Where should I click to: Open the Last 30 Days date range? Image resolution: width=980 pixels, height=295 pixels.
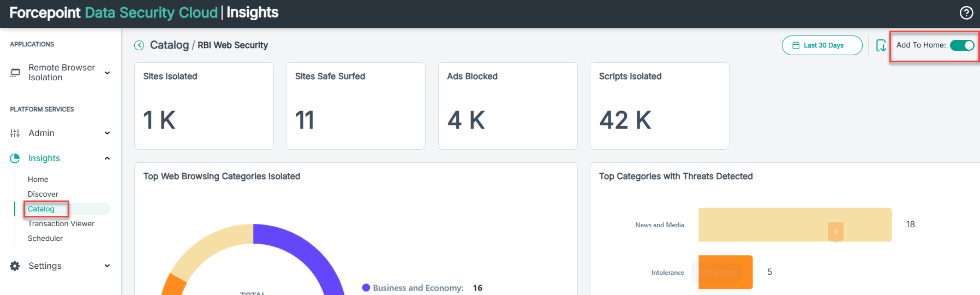pyautogui.click(x=822, y=45)
